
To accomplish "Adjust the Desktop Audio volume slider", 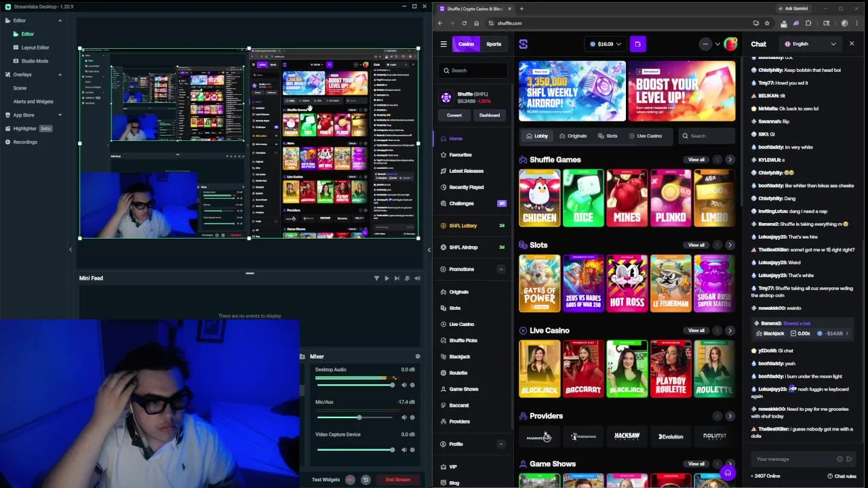I will pos(355,385).
